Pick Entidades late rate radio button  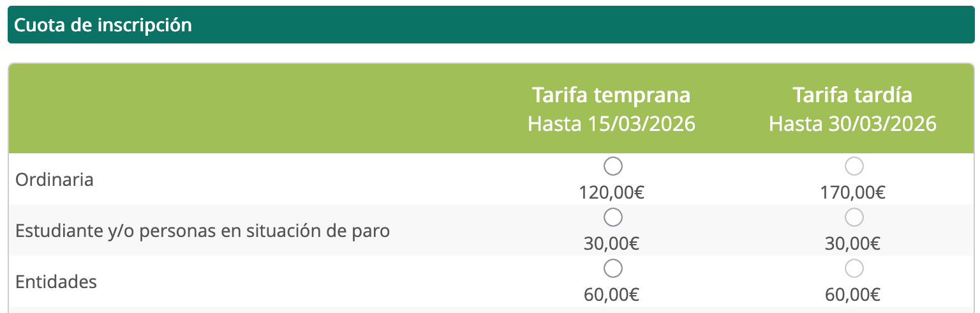click(x=854, y=269)
